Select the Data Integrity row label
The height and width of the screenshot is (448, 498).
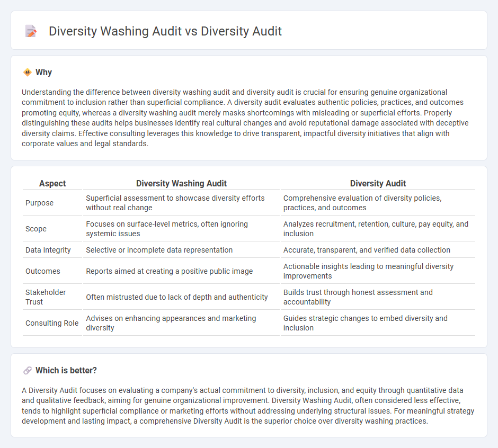(x=48, y=250)
